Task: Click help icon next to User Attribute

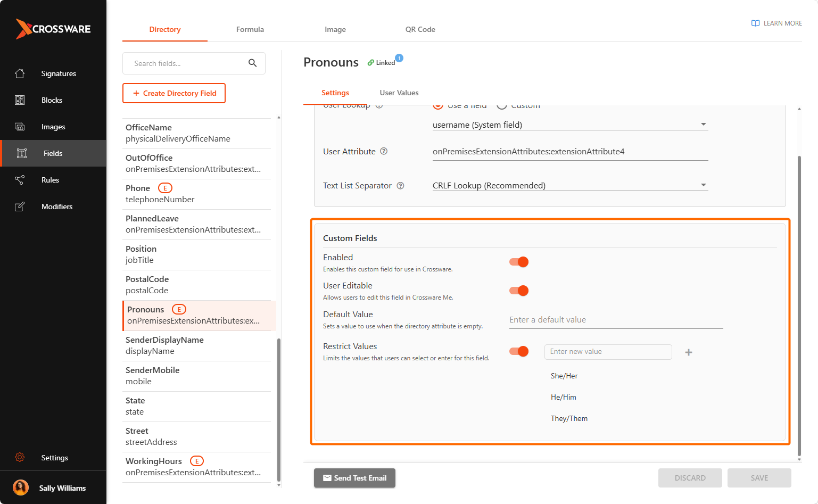Action: (x=384, y=151)
